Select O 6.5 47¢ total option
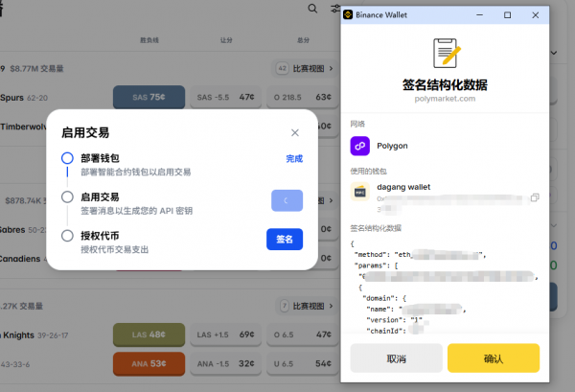 point(303,334)
